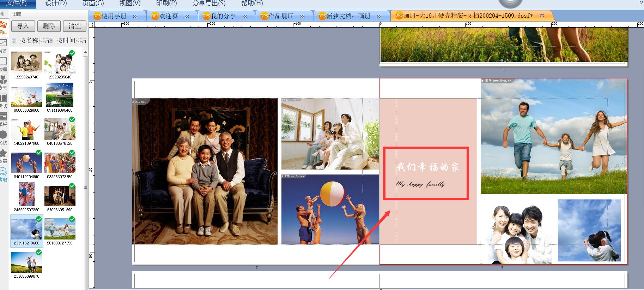The height and width of the screenshot is (290, 644).
Task: Open the 边框 frames sidebar panel
Action: click(x=3, y=64)
